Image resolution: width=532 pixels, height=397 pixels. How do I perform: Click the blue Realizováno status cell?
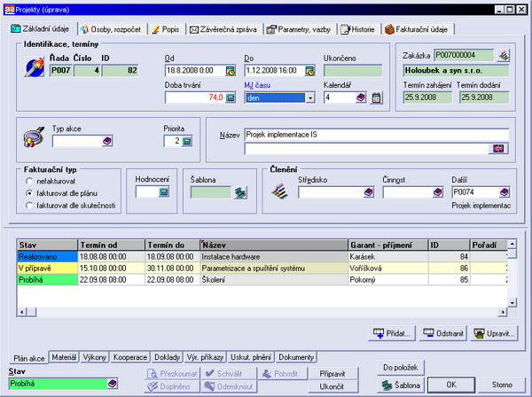[x=48, y=257]
